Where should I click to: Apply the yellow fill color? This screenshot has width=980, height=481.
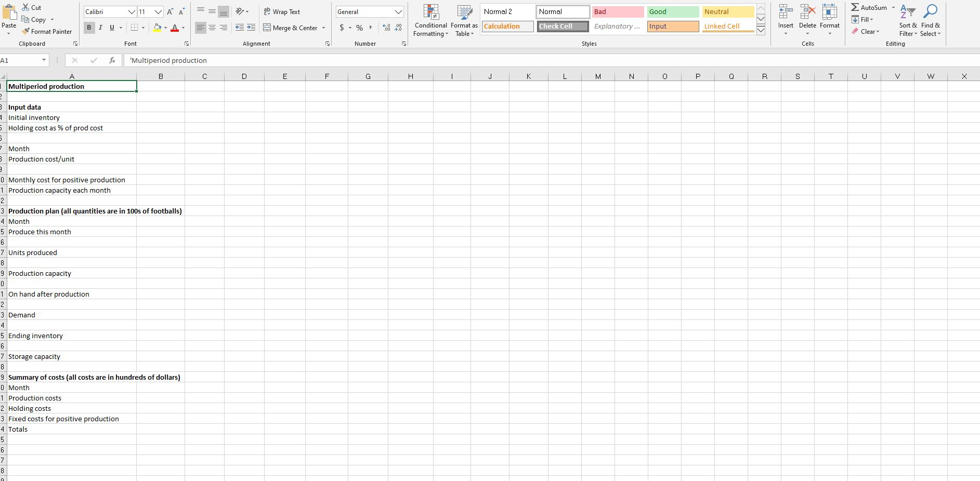(157, 28)
